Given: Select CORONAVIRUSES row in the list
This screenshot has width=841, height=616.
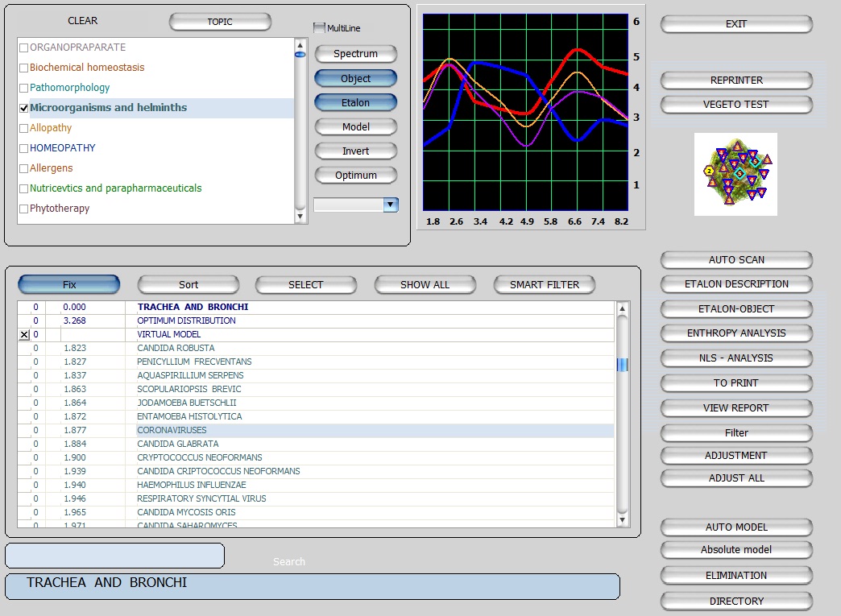Looking at the screenshot, I should [x=172, y=431].
